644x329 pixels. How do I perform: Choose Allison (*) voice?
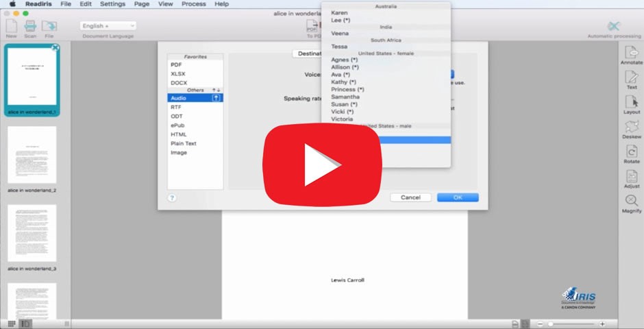(x=386, y=67)
